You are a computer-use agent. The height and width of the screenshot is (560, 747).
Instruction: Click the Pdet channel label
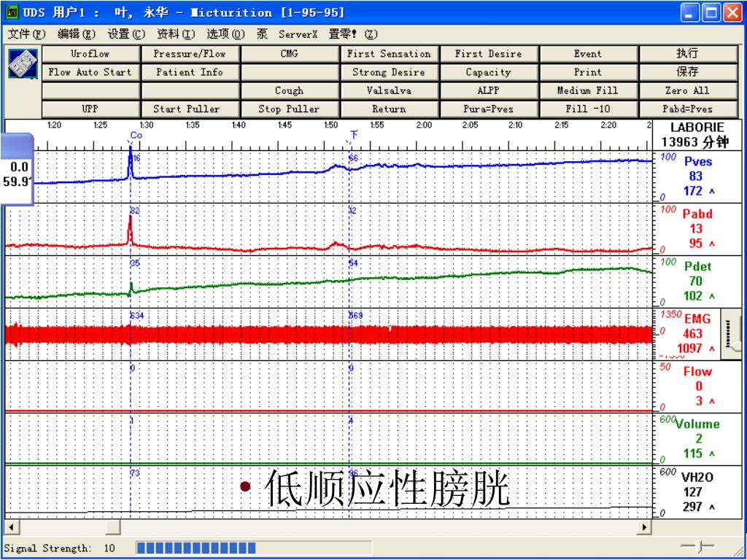pyautogui.click(x=697, y=266)
